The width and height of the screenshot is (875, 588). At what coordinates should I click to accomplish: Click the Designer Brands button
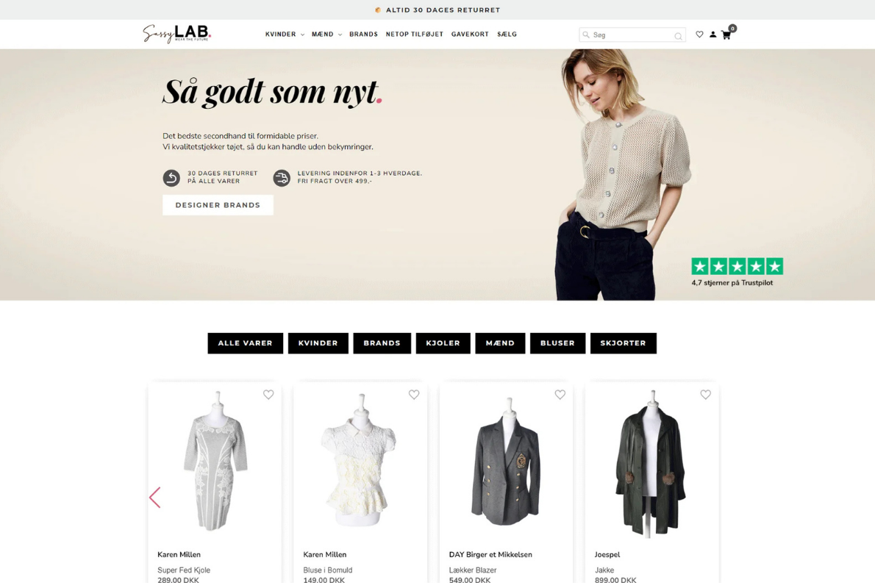tap(218, 205)
